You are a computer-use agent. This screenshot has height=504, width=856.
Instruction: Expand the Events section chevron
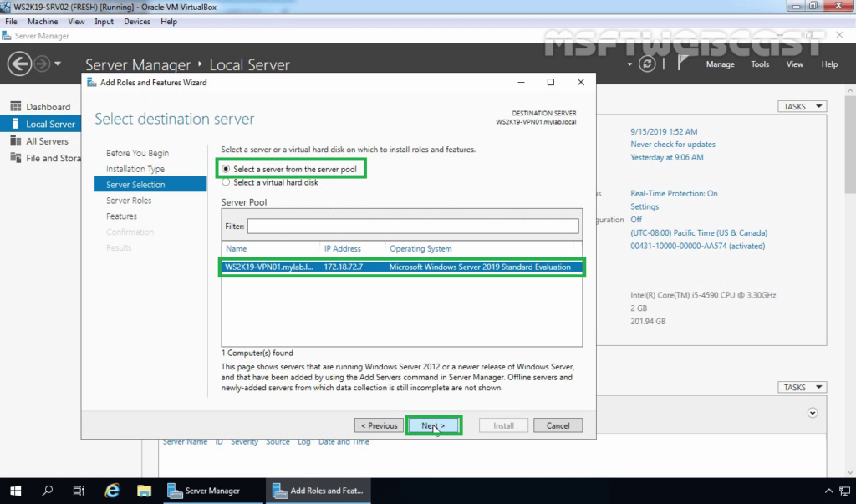click(x=813, y=413)
